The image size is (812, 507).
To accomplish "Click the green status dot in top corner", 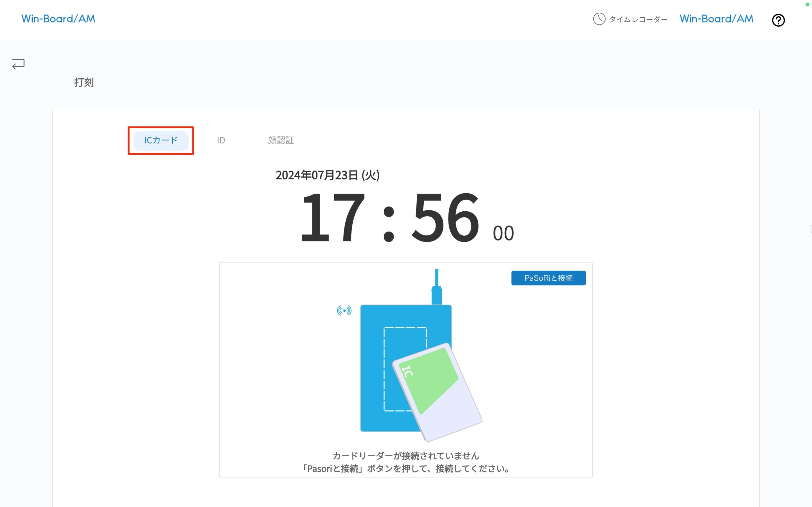I will (x=807, y=5).
